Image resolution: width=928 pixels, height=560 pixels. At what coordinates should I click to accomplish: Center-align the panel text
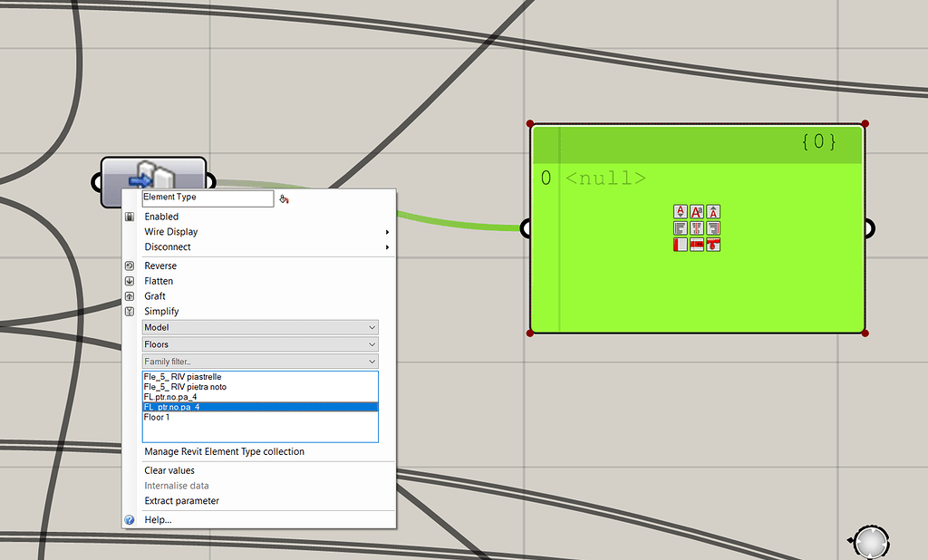697,227
